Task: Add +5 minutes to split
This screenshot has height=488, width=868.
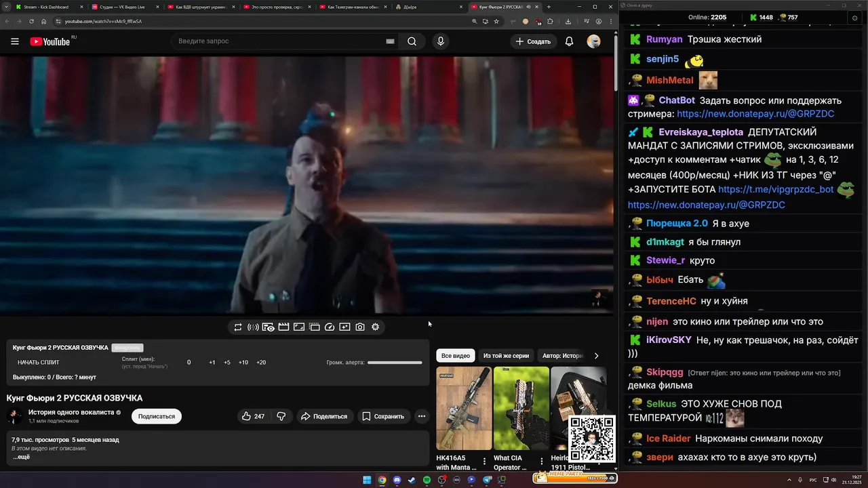Action: tap(227, 363)
